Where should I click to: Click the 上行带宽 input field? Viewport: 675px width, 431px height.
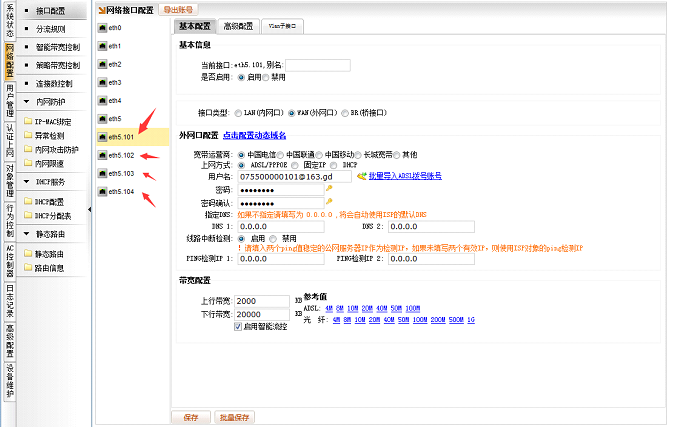262,301
